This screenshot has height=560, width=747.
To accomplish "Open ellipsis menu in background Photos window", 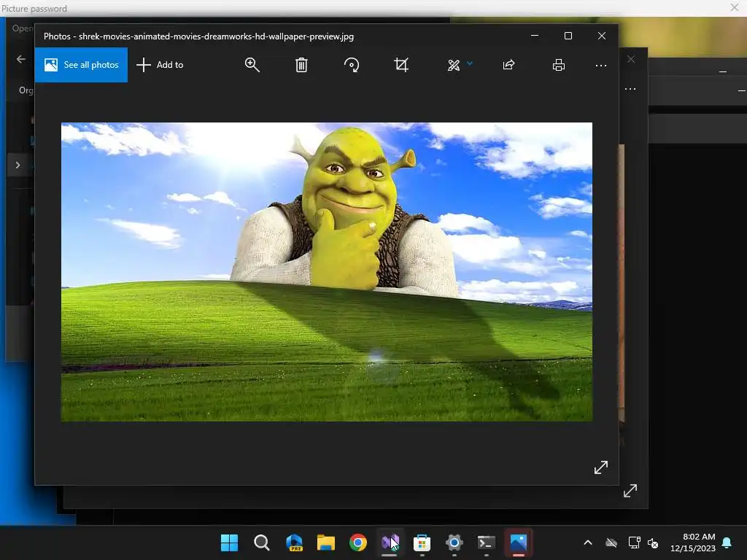I will pyautogui.click(x=630, y=89).
